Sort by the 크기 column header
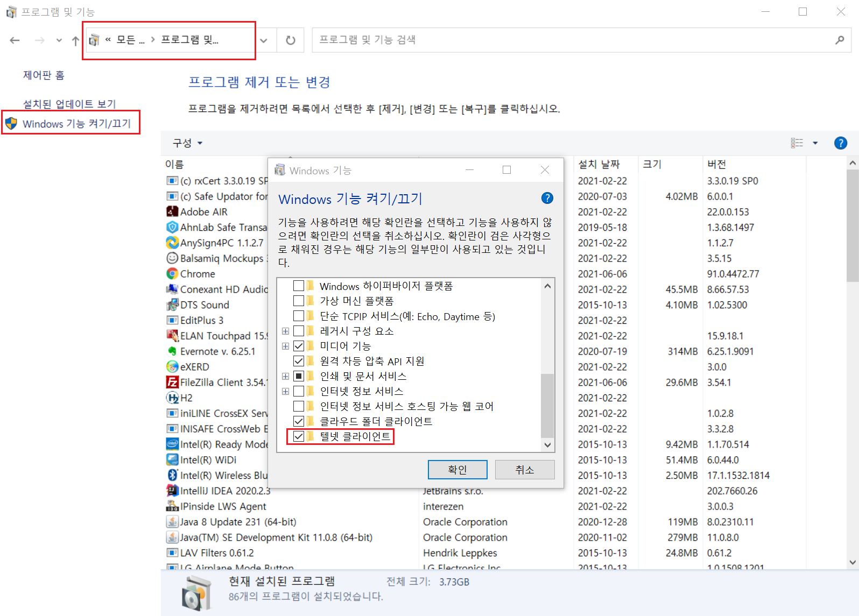Image resolution: width=859 pixels, height=616 pixels. pyautogui.click(x=652, y=164)
